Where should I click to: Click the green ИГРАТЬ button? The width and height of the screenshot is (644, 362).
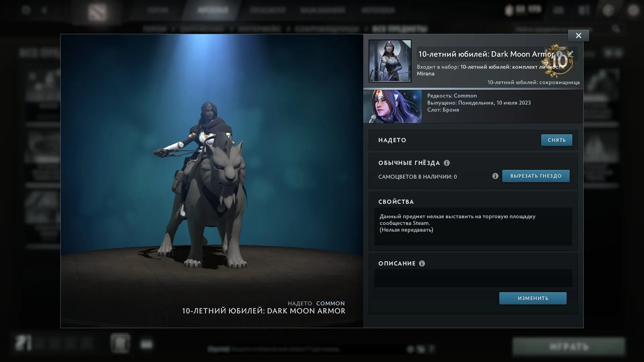[569, 347]
